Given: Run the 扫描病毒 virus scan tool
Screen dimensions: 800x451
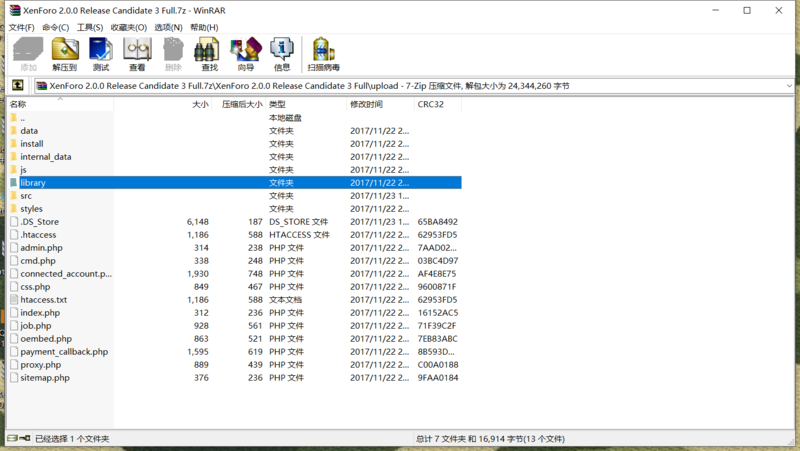Looking at the screenshot, I should tap(323, 54).
